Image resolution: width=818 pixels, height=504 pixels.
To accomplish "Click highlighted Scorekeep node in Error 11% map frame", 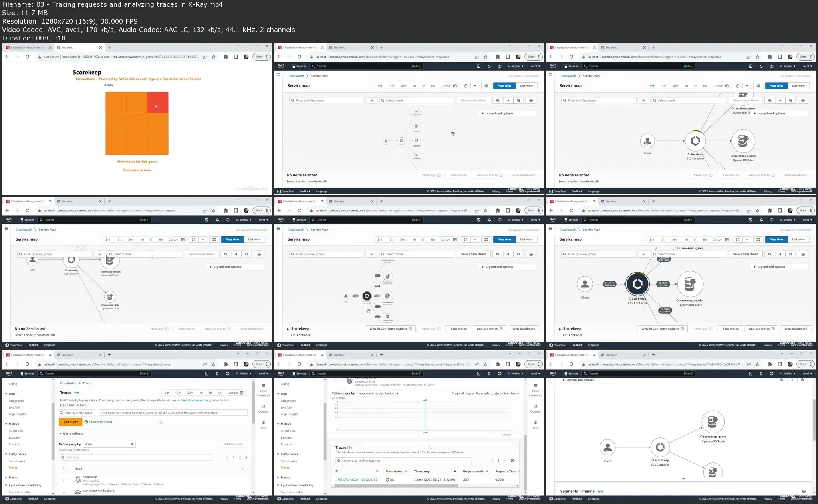I will click(637, 284).
